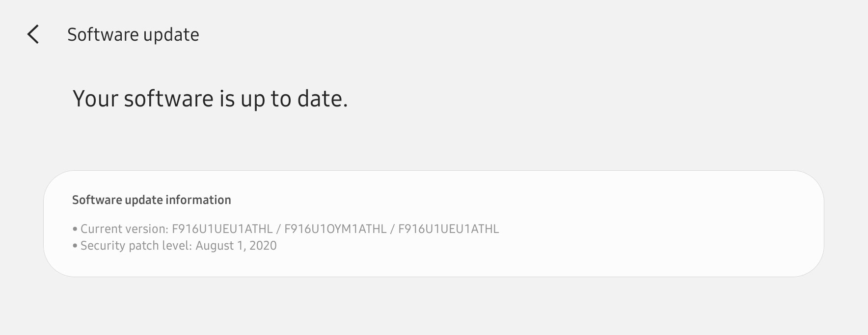Screen dimensions: 868x335
Task: Click the 'Software update' page title
Action: tap(133, 34)
